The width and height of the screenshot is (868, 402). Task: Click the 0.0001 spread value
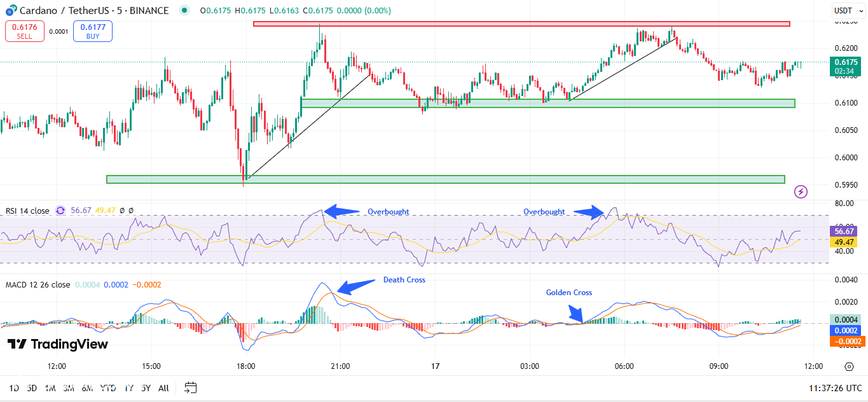pos(59,31)
